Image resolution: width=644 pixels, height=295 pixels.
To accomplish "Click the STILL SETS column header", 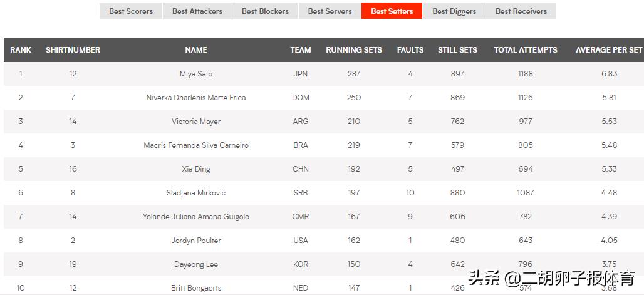I will (x=457, y=49).
